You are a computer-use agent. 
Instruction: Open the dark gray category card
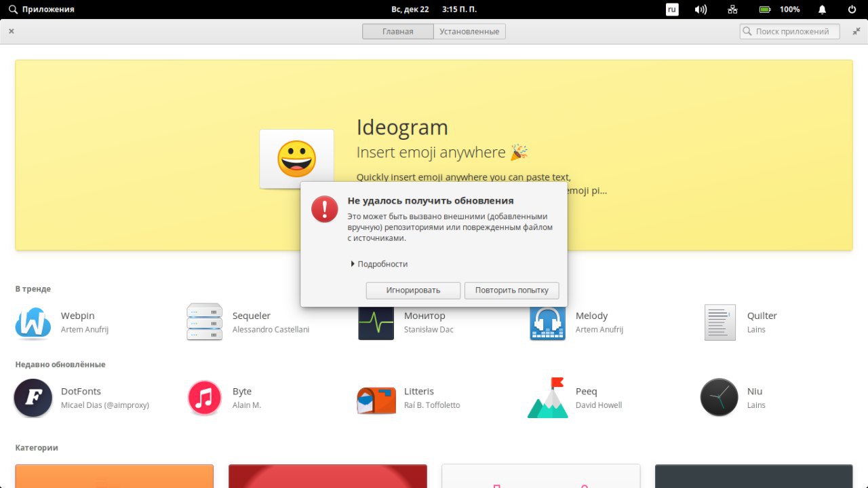point(753,476)
